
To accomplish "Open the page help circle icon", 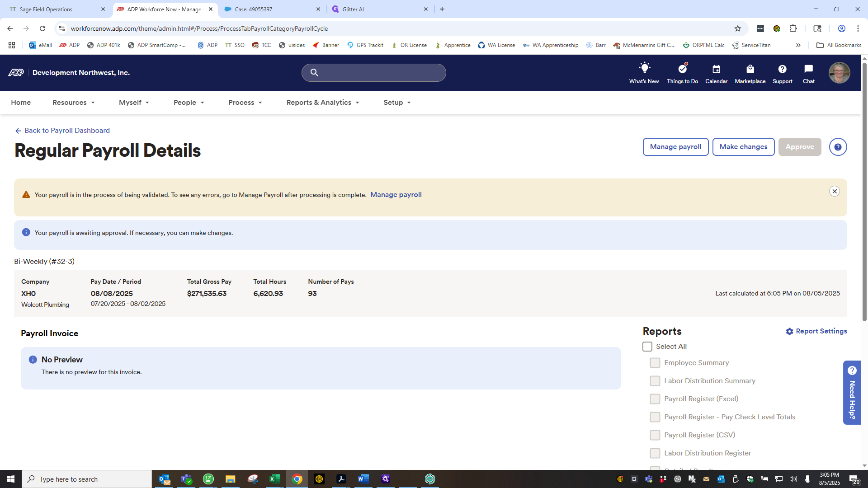I will coord(838,147).
